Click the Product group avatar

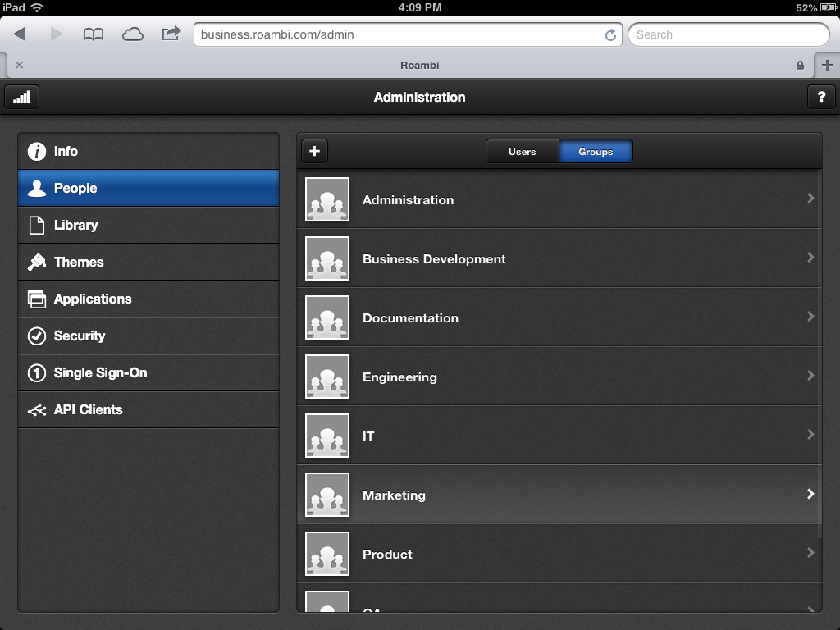coord(327,554)
